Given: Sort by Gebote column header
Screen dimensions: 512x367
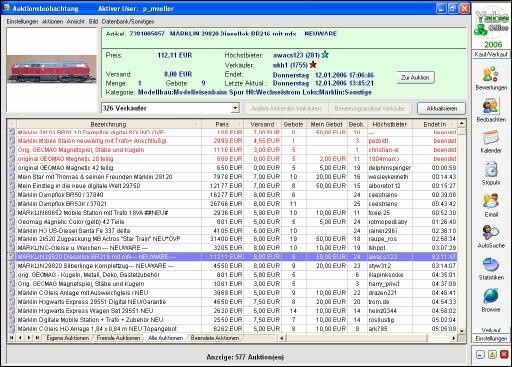Looking at the screenshot, I should (293, 124).
